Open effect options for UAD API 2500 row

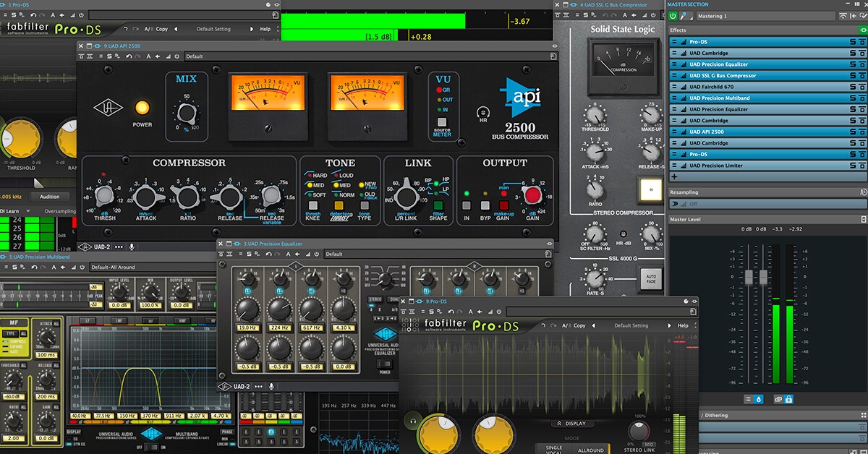676,132
